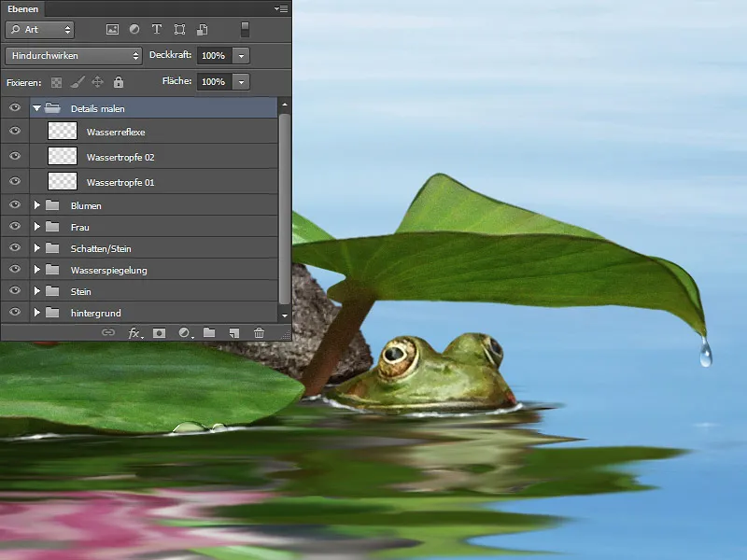Collapse the Details malen group

tap(36, 108)
